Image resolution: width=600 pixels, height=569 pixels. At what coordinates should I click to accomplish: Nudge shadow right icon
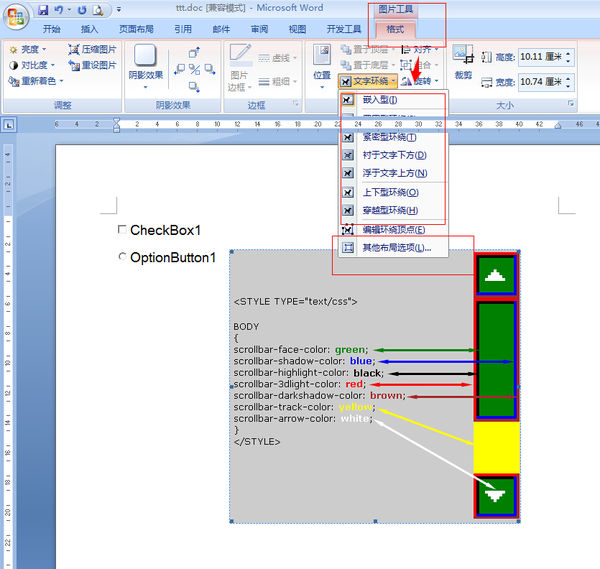210,69
